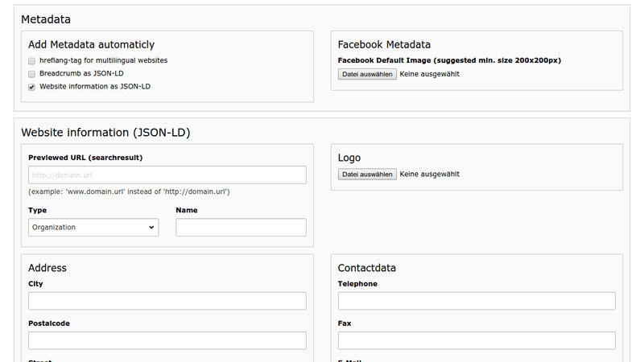This screenshot has height=362, width=644.
Task: Click the 'Address' section heading
Action: 47,268
